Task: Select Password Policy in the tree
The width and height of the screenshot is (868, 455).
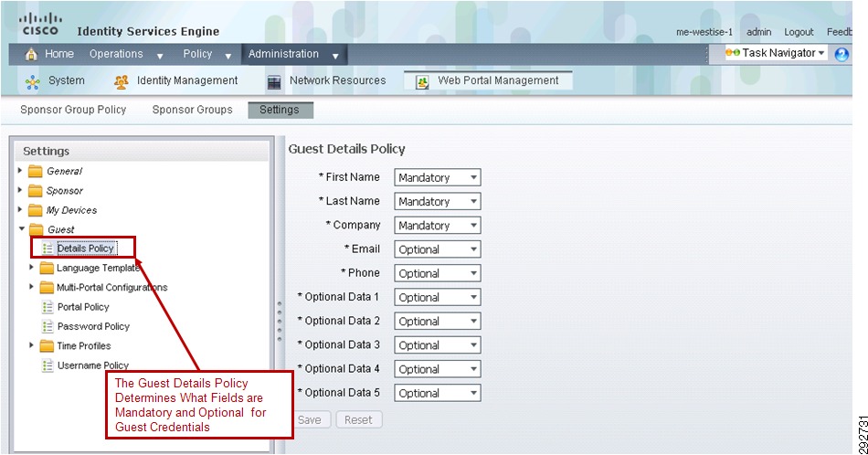Action: [93, 326]
